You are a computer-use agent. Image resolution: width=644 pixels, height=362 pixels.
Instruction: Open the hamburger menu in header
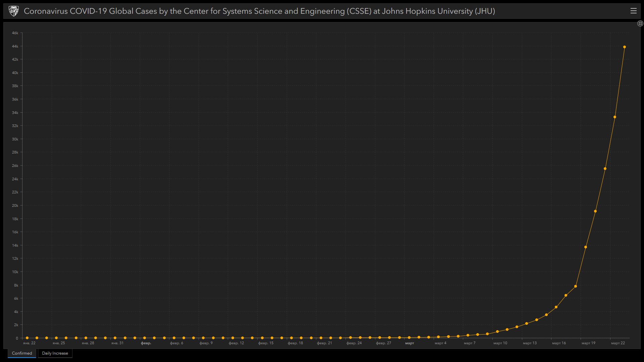(633, 11)
